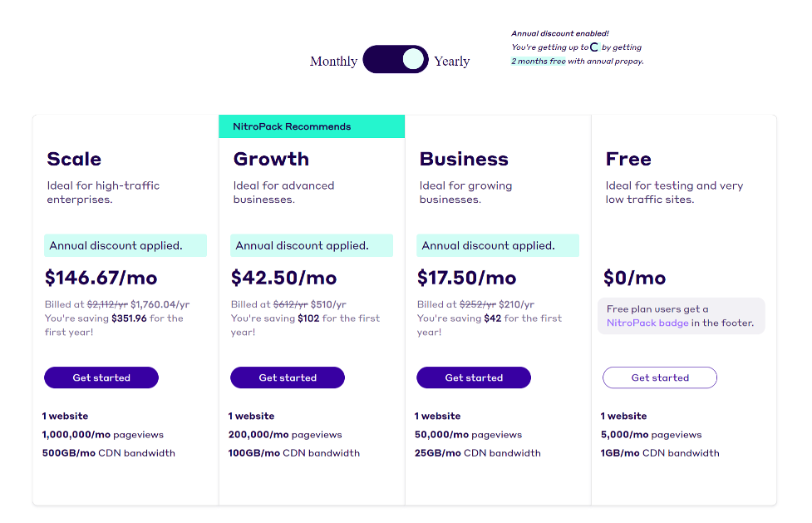Click the loading spinner in discount note
This screenshot has width=812, height=523.
[x=594, y=47]
